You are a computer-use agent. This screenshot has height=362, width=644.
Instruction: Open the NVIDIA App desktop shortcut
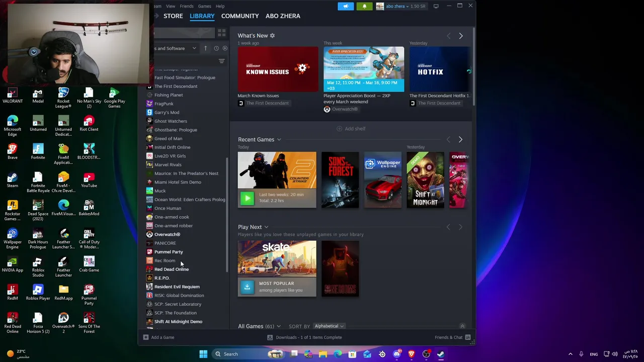pos(13,264)
